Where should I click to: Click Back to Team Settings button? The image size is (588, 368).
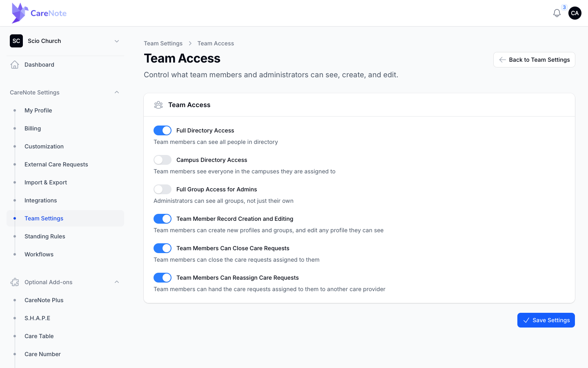tap(534, 60)
